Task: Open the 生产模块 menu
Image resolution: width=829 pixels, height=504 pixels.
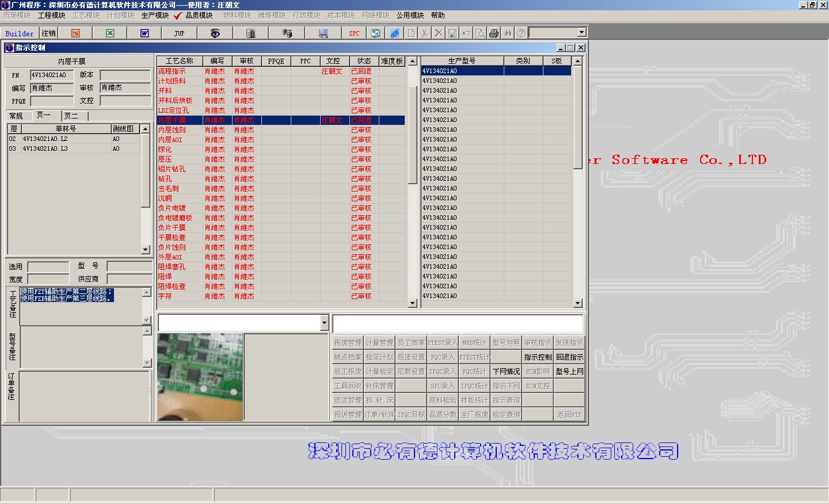Action: pos(155,16)
